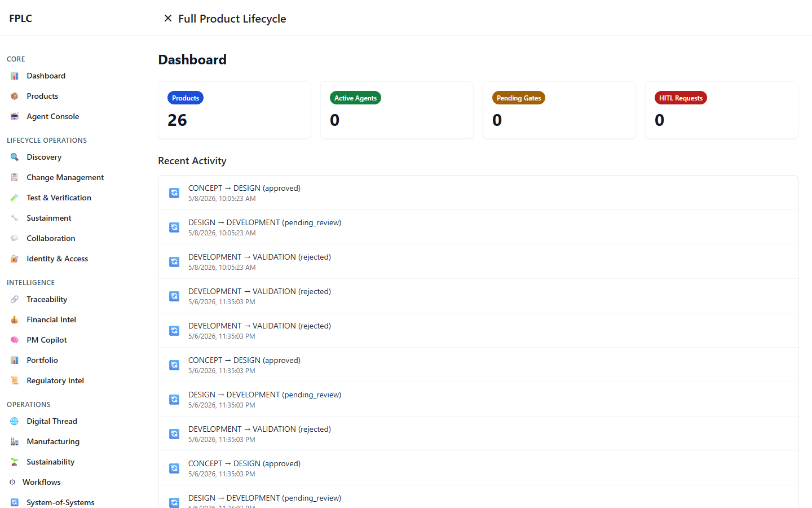
Task: Click the FPLC logo text
Action: [21, 18]
